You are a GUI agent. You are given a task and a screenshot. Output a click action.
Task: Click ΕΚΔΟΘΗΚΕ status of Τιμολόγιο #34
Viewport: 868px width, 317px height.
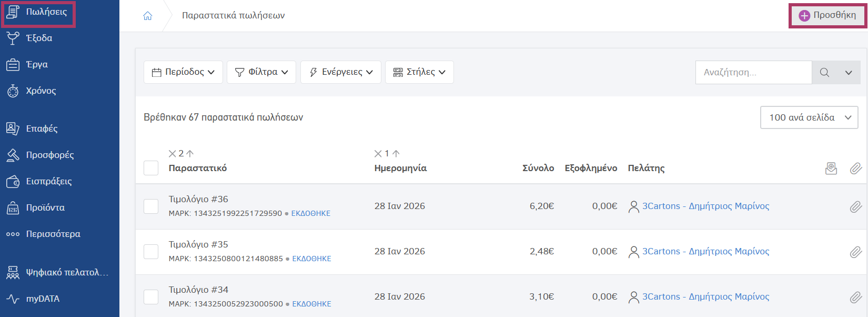312,304
